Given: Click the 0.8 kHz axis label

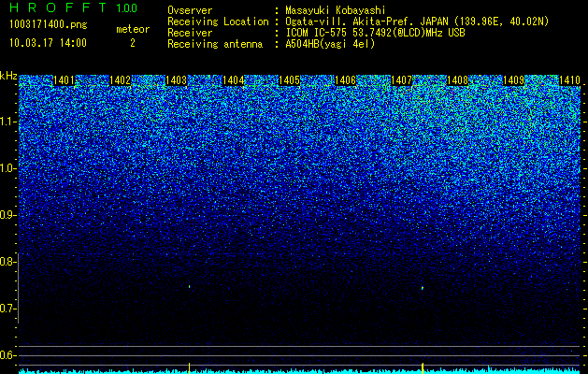Looking at the screenshot, I should point(7,262).
